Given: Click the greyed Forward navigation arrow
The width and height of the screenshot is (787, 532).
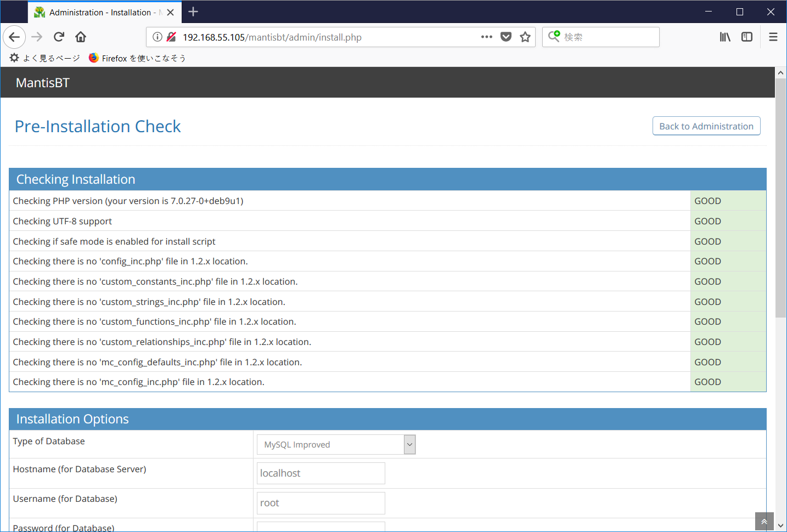Looking at the screenshot, I should [x=36, y=37].
